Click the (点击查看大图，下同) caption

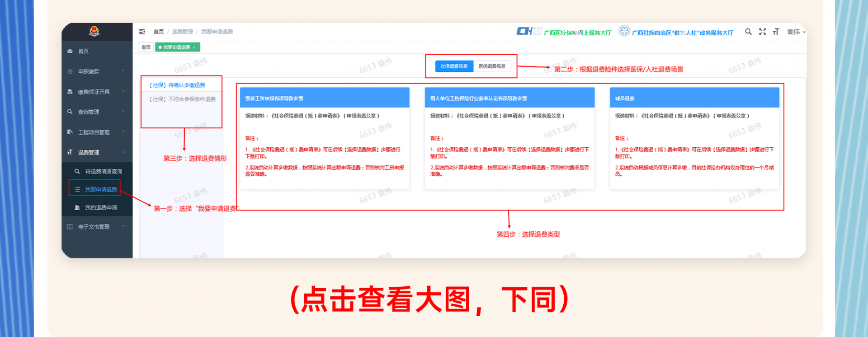click(x=429, y=300)
